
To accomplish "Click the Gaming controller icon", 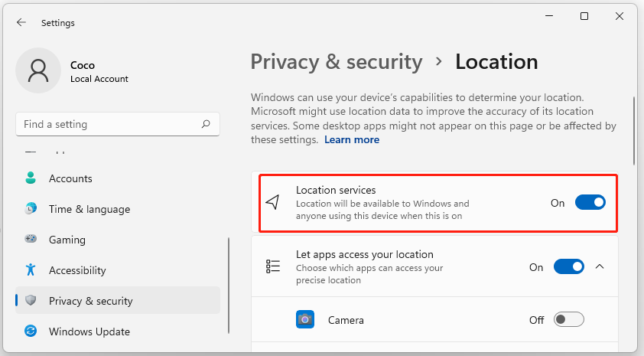I will pyautogui.click(x=31, y=239).
